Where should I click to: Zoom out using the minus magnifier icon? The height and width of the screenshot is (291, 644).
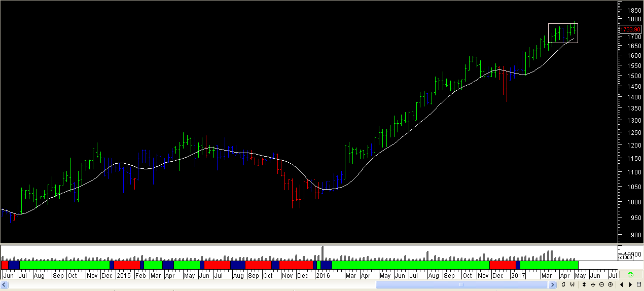coord(601,284)
